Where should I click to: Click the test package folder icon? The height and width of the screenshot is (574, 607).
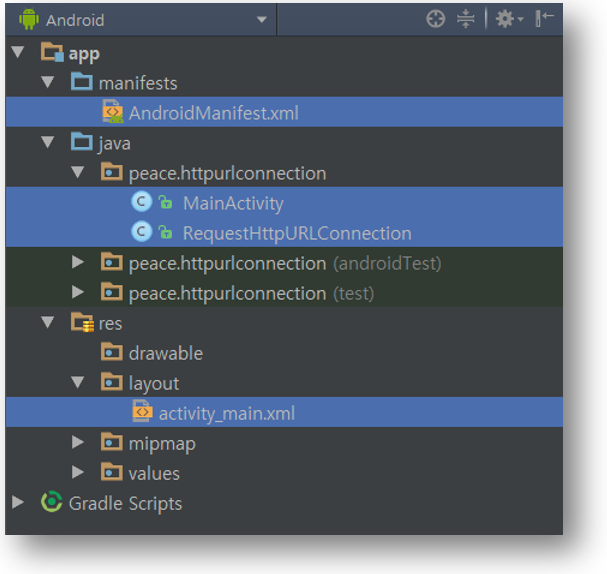(112, 292)
